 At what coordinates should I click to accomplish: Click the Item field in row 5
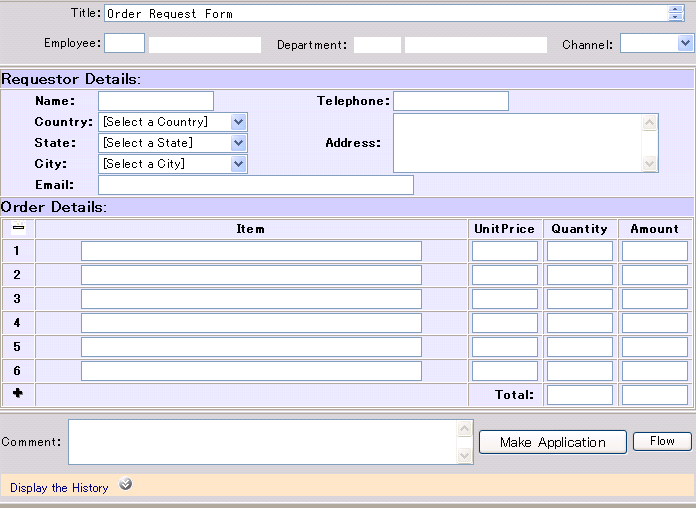tap(251, 347)
